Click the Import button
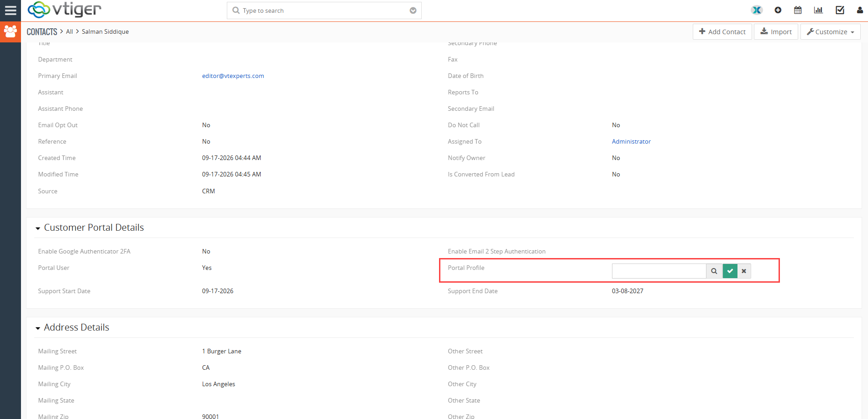The image size is (868, 419). pos(776,32)
